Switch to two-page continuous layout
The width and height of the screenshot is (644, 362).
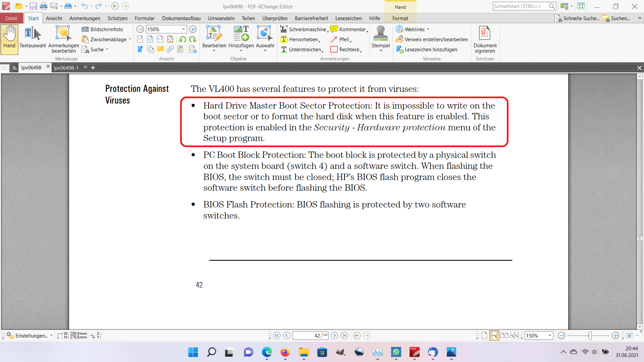tap(515, 336)
